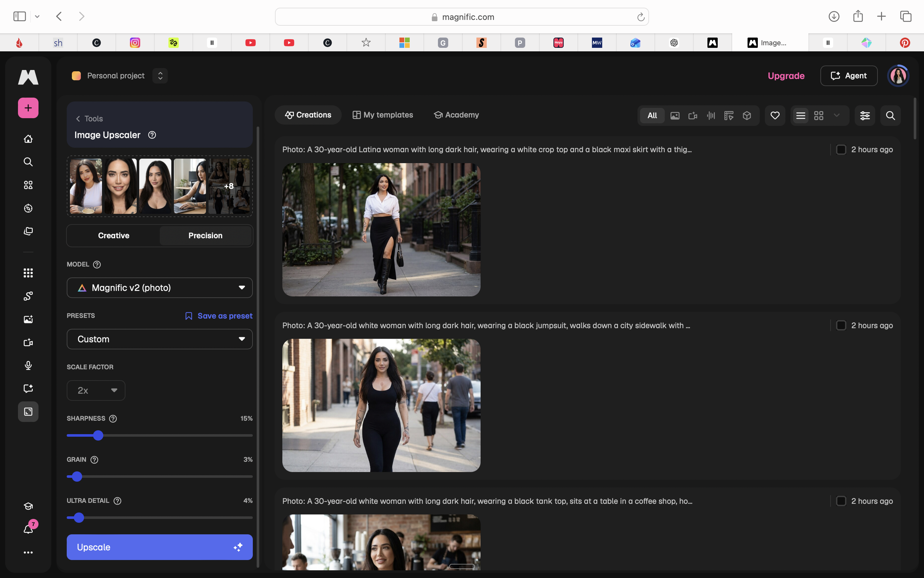This screenshot has height=578, width=924.
Task: Select checkbox for the coffee shop creation
Action: coord(841,501)
